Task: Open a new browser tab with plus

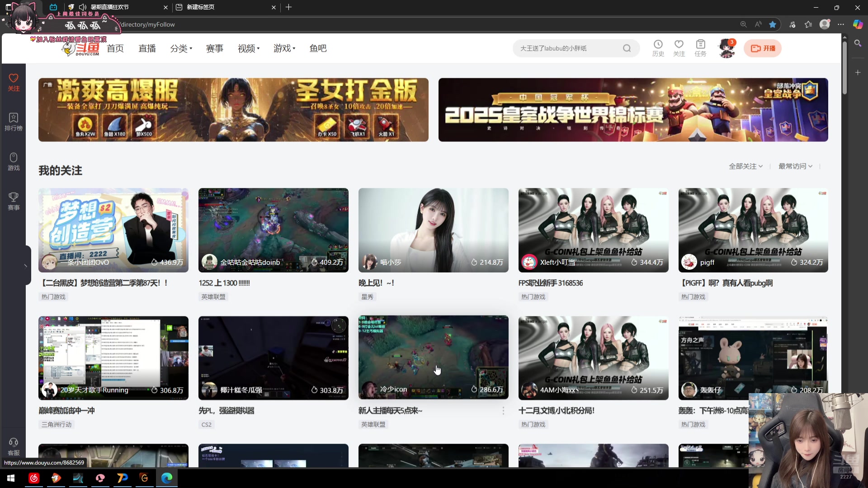Action: tap(288, 7)
